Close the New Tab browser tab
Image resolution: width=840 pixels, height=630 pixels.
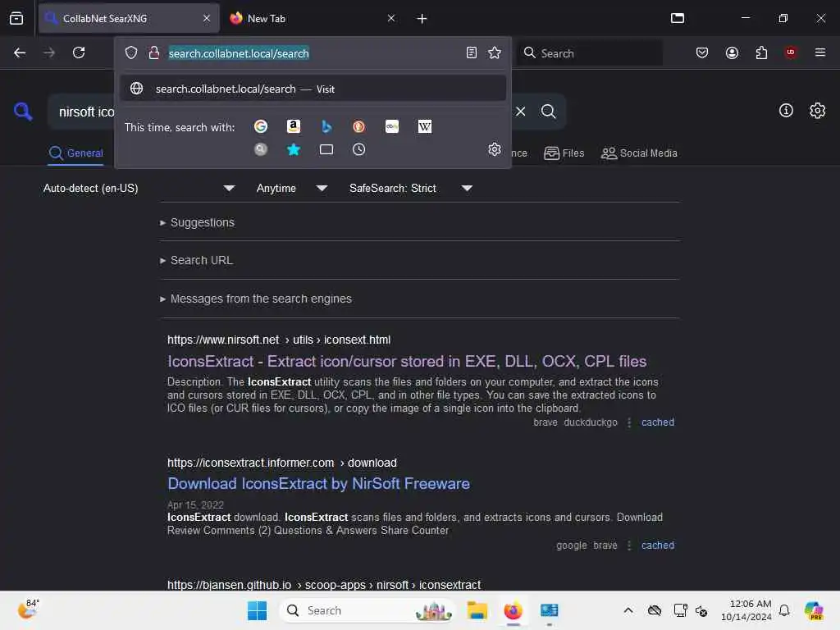[x=391, y=18]
